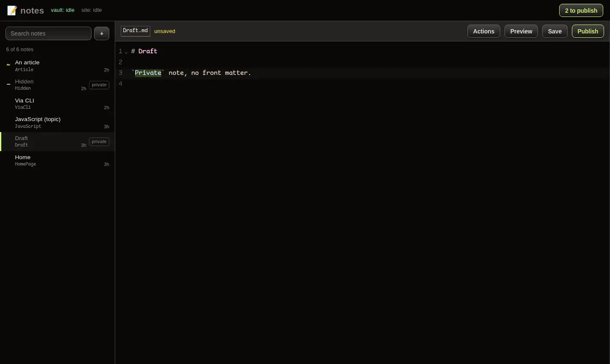Focus the Search notes field

pos(48,33)
